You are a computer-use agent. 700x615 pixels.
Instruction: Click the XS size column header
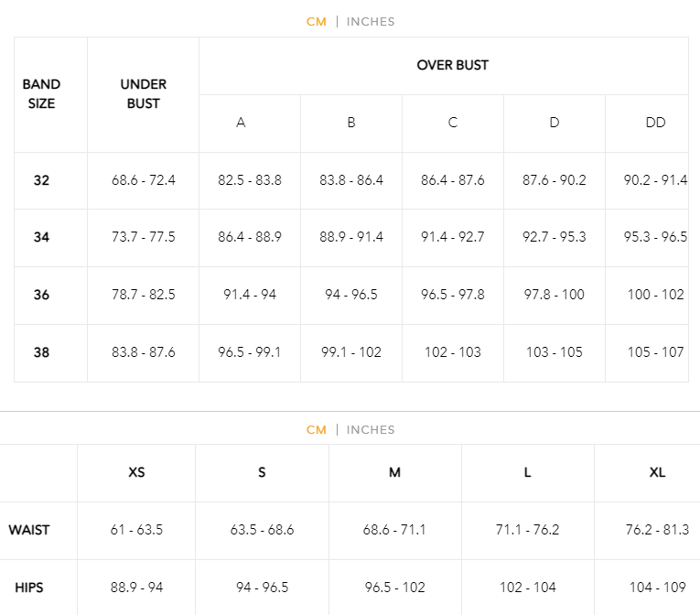(136, 472)
